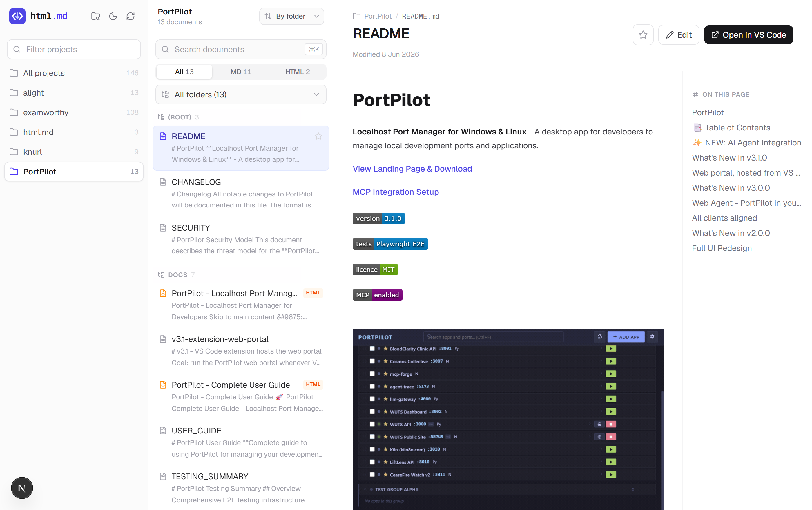Open the knurl project
812x510 pixels.
[74, 152]
